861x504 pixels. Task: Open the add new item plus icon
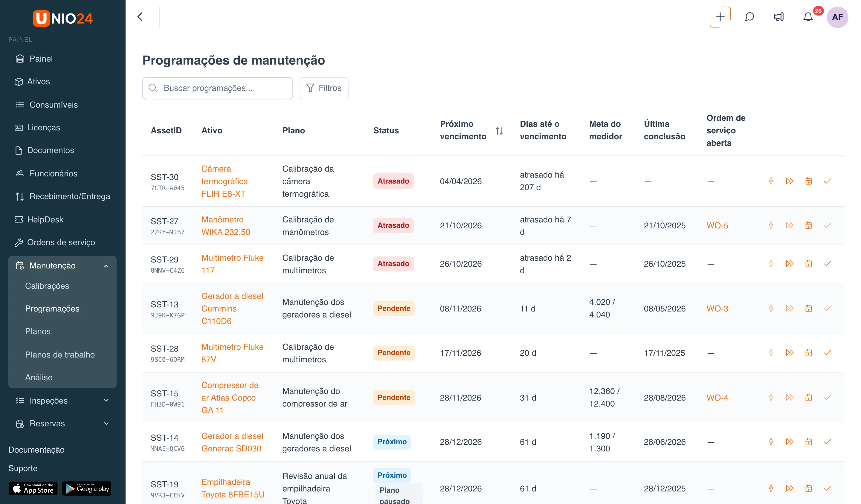pos(720,17)
